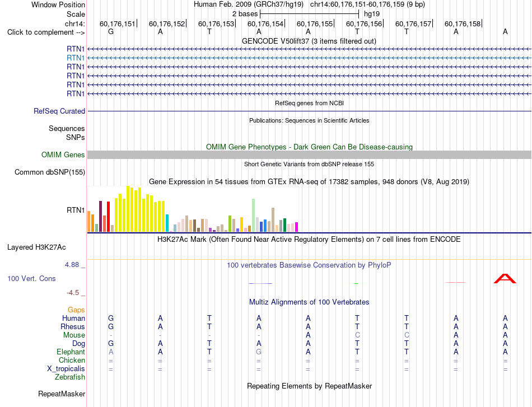Click the "2 bases" scale bar label
The height and width of the screenshot is (407, 532).
pyautogui.click(x=245, y=14)
